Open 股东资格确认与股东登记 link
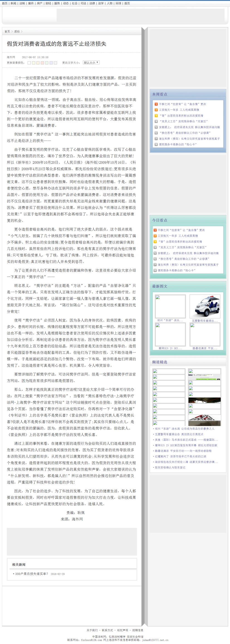230x644 pixels. pos(170,468)
